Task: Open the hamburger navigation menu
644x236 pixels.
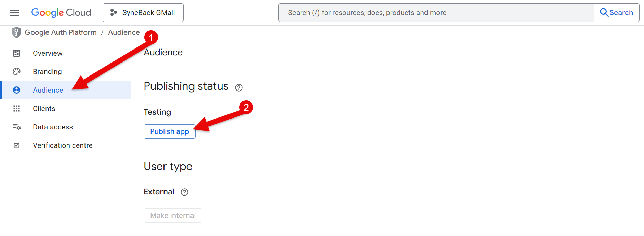Action: click(x=14, y=13)
